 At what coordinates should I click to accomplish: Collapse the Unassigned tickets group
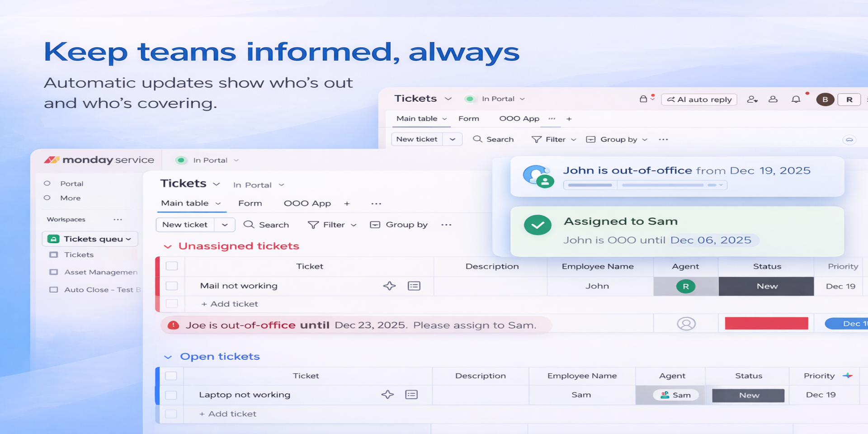tap(168, 246)
